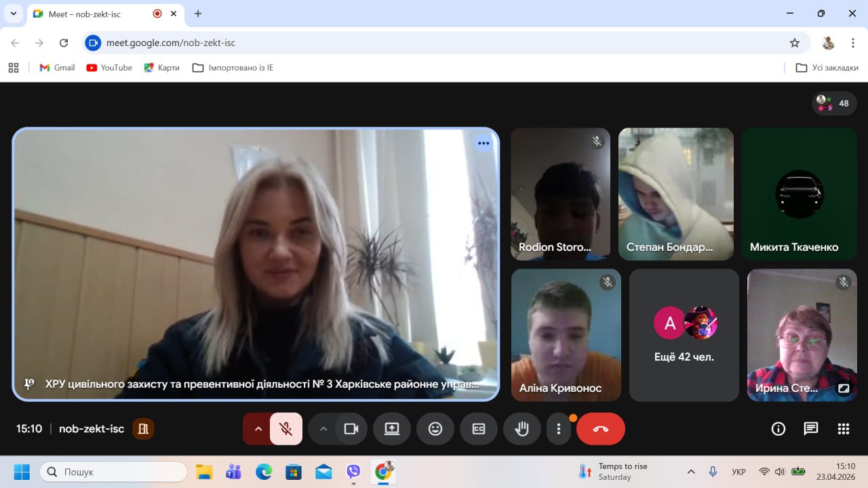Open the emoji reactions panel
The image size is (868, 488).
435,428
